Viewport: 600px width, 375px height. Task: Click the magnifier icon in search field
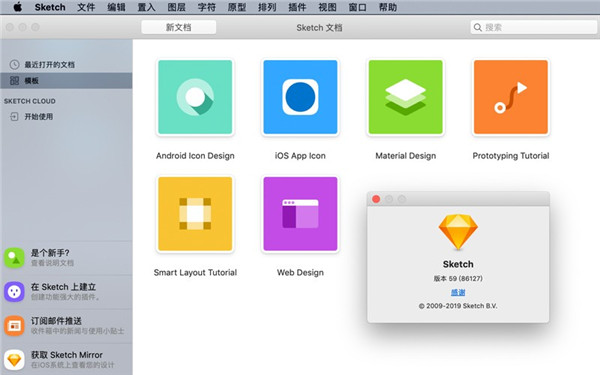click(x=478, y=27)
